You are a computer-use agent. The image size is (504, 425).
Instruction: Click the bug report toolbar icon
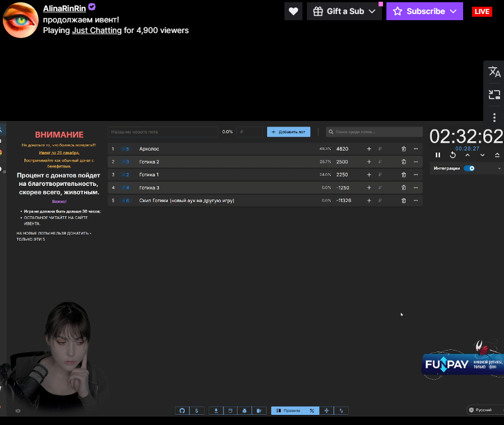[245, 410]
